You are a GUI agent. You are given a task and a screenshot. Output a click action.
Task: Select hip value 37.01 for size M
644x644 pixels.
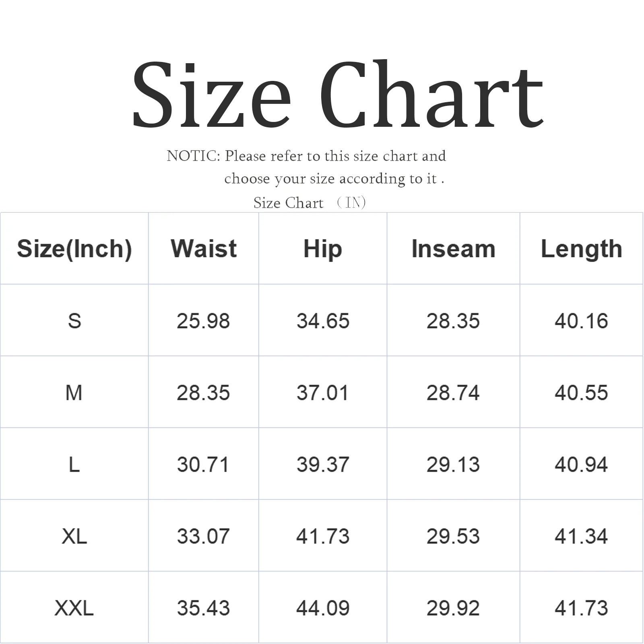tap(322, 393)
